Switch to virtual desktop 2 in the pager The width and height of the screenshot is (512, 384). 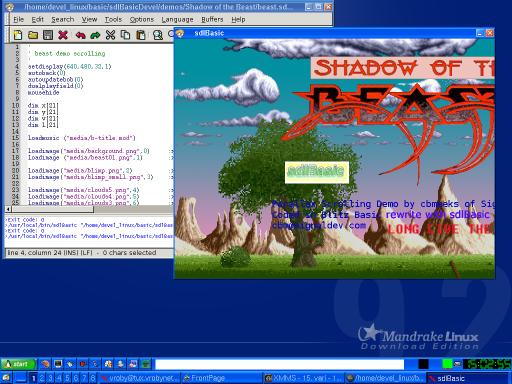42,378
